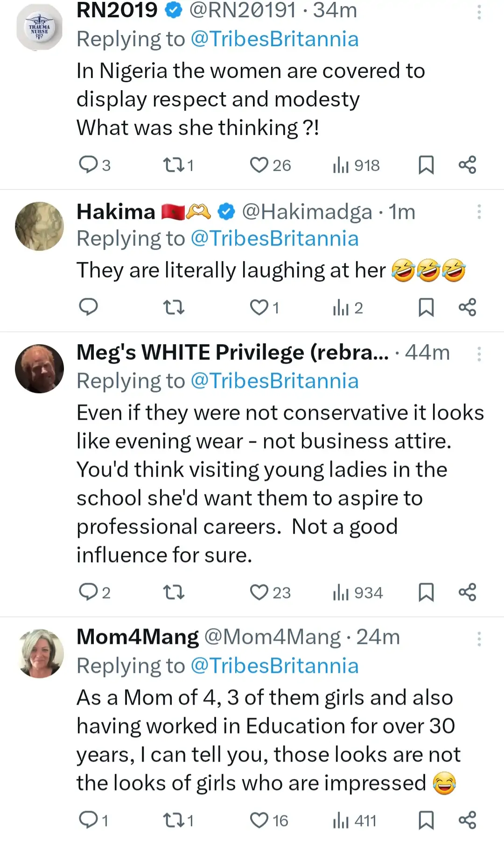This screenshot has width=504, height=841.
Task: Repost RN2019's tweet about modesty
Action: (x=174, y=165)
